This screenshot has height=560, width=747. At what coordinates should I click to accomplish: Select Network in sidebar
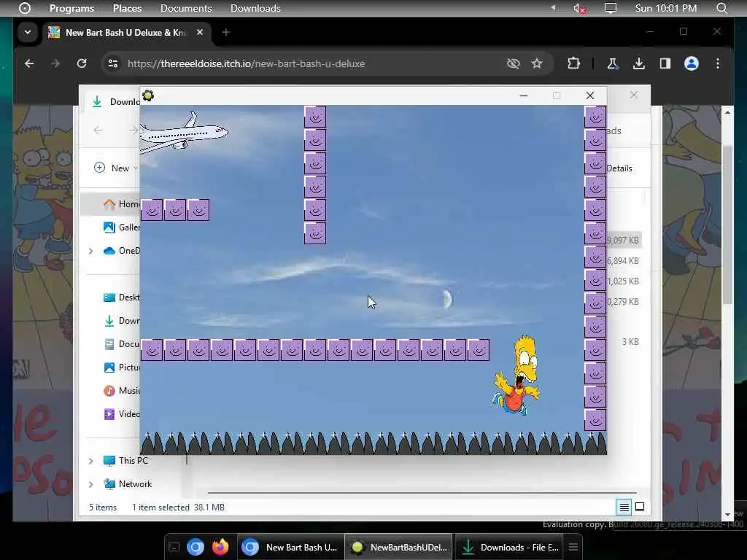coord(128,484)
